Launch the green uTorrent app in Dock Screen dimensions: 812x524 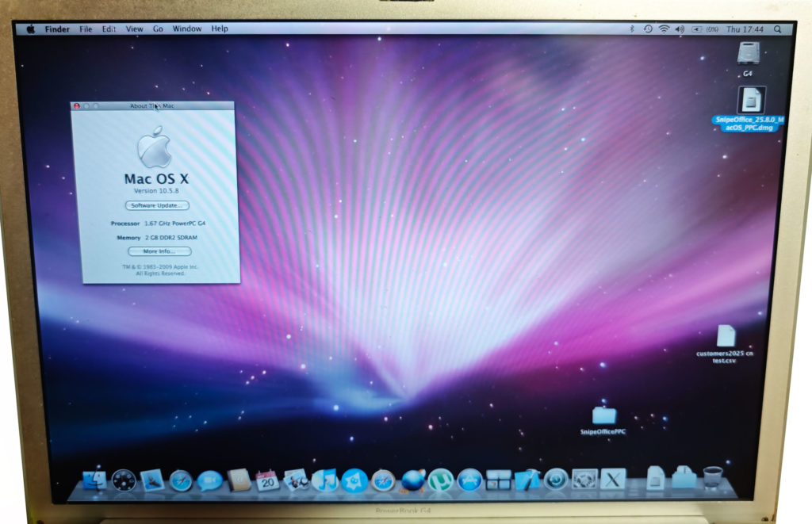(x=440, y=480)
